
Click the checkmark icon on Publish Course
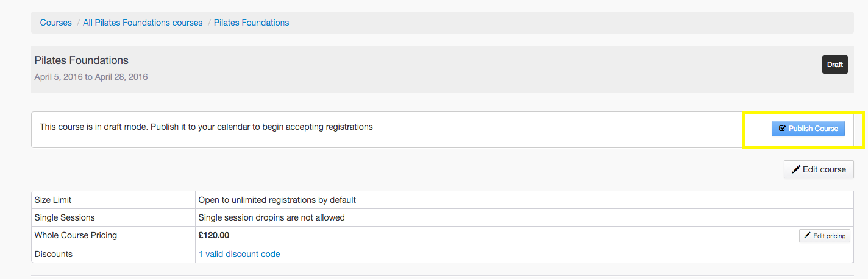783,129
